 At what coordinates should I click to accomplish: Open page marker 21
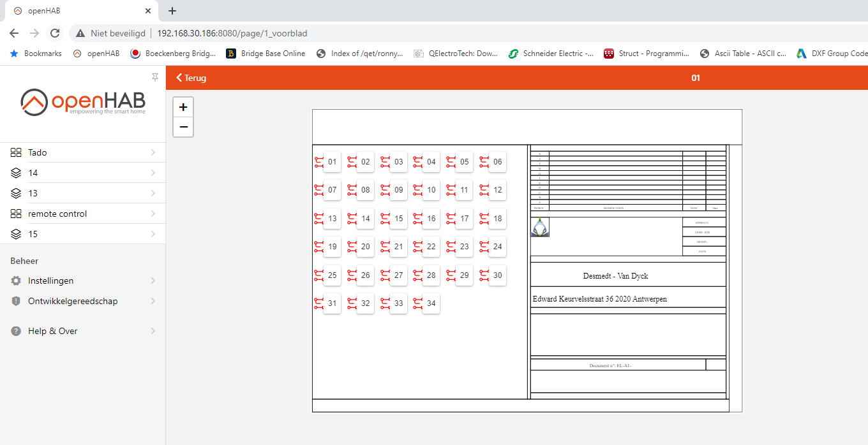398,247
